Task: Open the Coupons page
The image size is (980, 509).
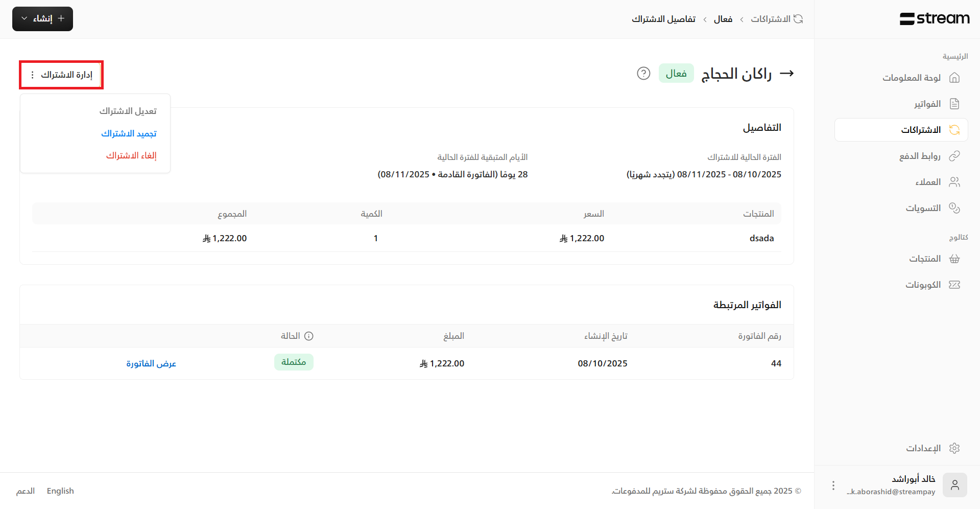Action: click(x=923, y=285)
